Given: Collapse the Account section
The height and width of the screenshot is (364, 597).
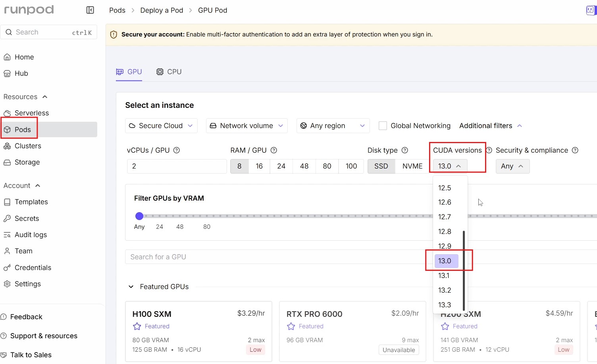Looking at the screenshot, I should click(x=38, y=186).
